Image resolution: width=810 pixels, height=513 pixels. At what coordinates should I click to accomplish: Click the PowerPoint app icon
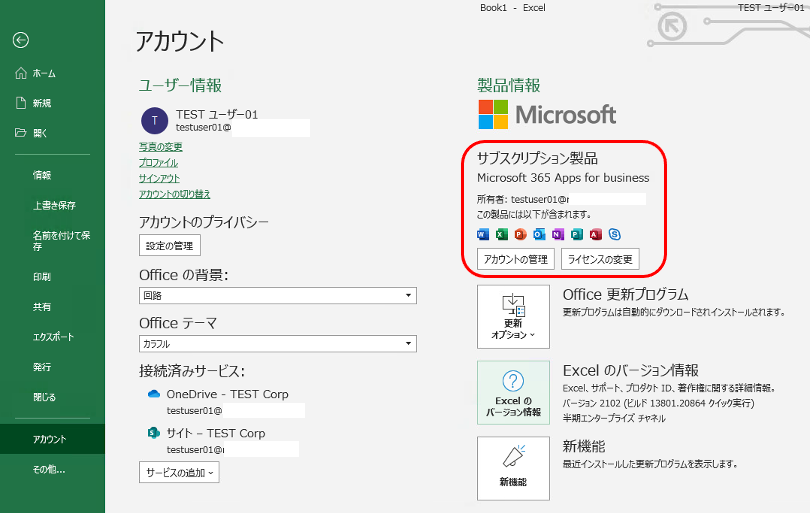tap(520, 235)
